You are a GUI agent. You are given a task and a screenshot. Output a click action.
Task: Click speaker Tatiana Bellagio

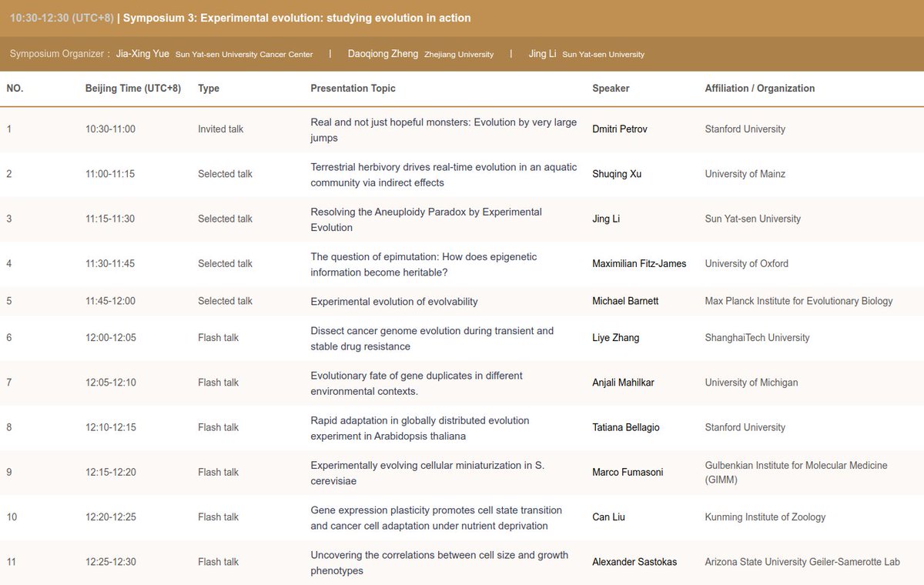[x=626, y=427]
